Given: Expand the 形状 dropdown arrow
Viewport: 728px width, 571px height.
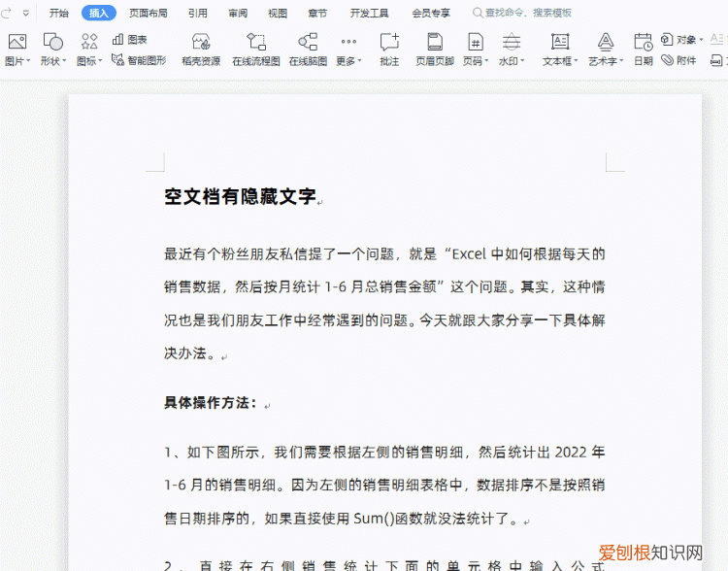Looking at the screenshot, I should coord(64,61).
